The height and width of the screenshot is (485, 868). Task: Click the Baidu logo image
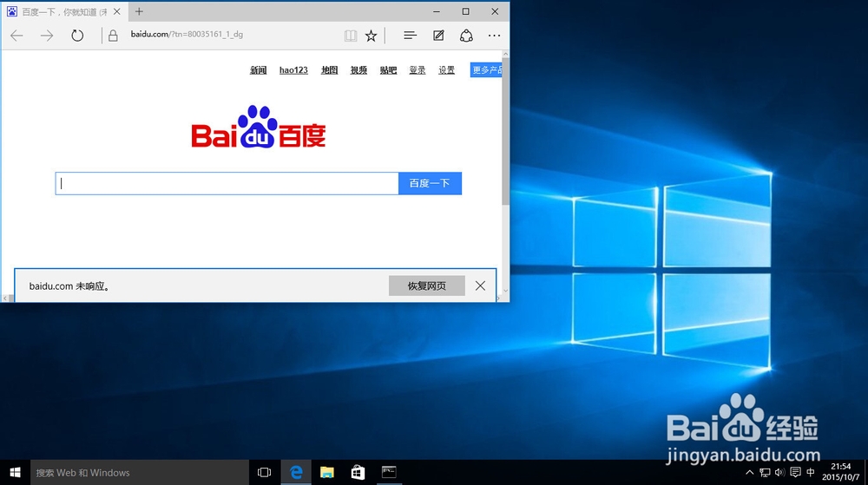[259, 127]
